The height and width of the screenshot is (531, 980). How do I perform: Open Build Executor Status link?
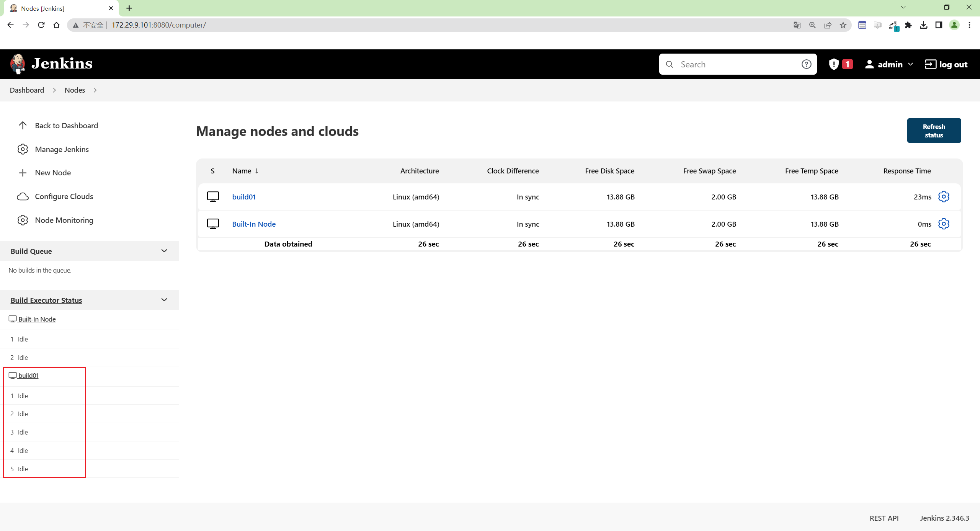46,300
